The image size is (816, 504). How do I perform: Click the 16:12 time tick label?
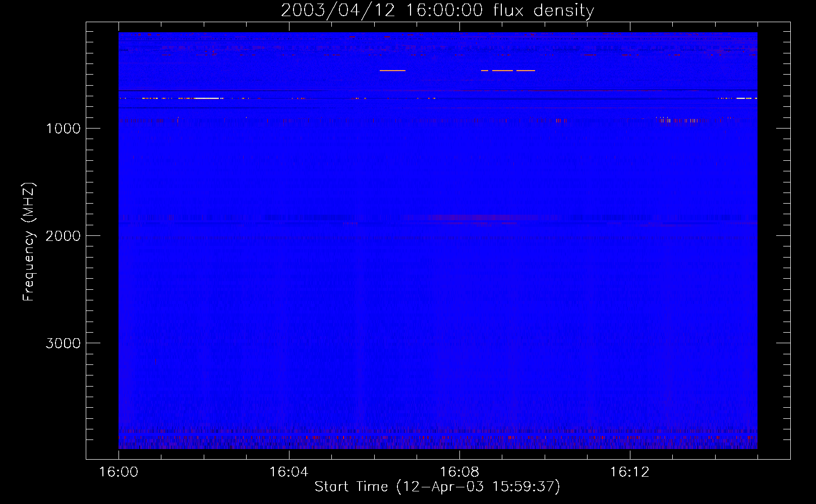[x=629, y=472]
